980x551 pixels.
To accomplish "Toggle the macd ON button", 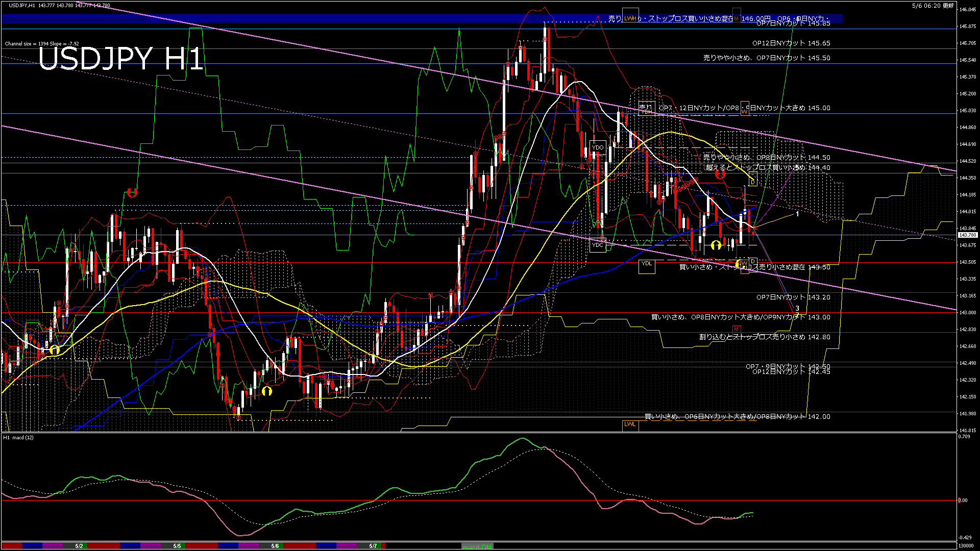I will point(477,546).
